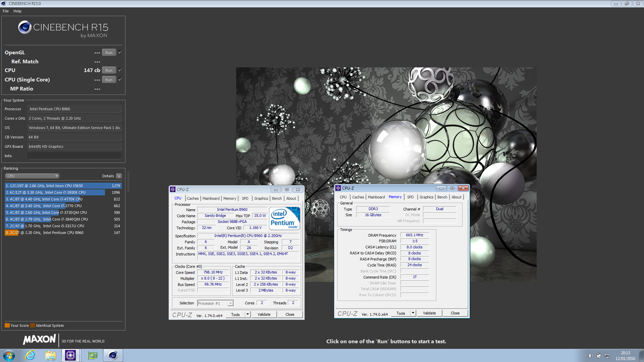Click the orange Your Score legend swatch
This screenshot has width=644, height=362.
tap(7, 325)
